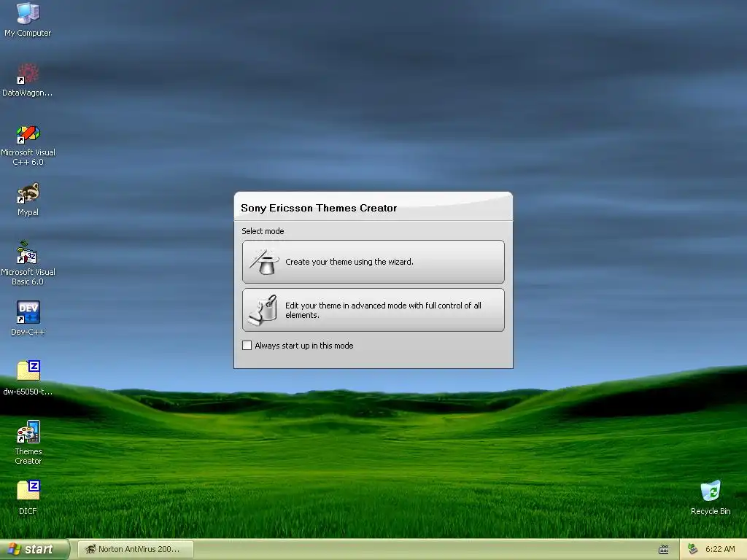Click the wizard hat icon in the dialog

(x=264, y=262)
